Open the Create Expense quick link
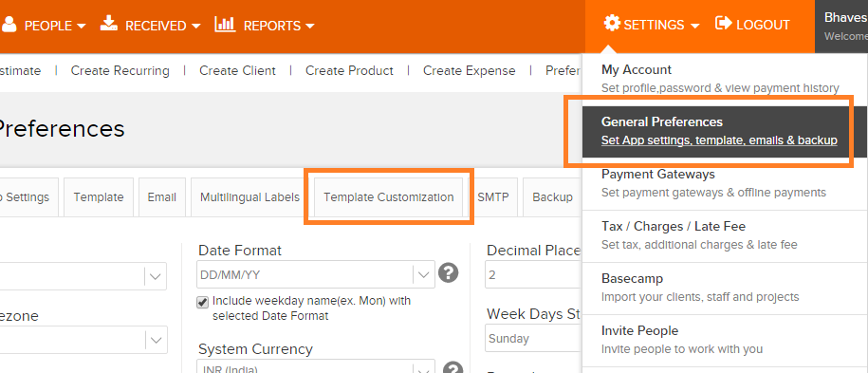The width and height of the screenshot is (868, 373). (x=469, y=71)
